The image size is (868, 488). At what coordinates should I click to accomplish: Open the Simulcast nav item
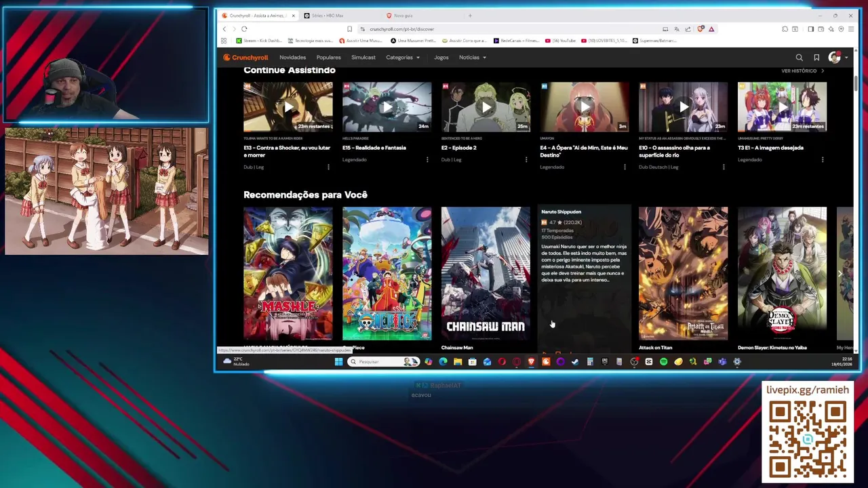click(363, 58)
